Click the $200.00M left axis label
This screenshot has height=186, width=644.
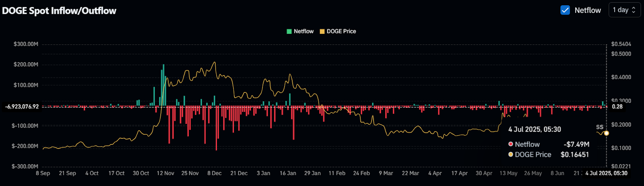[26, 65]
